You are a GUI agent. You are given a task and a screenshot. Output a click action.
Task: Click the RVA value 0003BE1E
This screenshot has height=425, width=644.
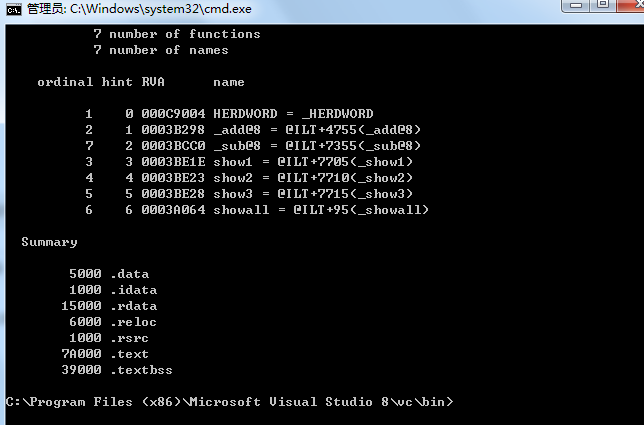tap(173, 162)
